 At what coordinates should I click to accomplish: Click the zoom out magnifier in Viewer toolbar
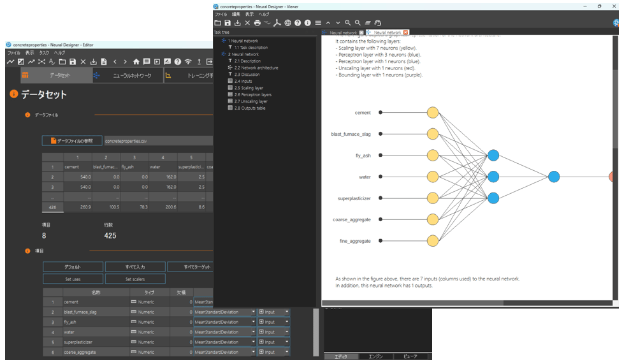click(x=358, y=23)
